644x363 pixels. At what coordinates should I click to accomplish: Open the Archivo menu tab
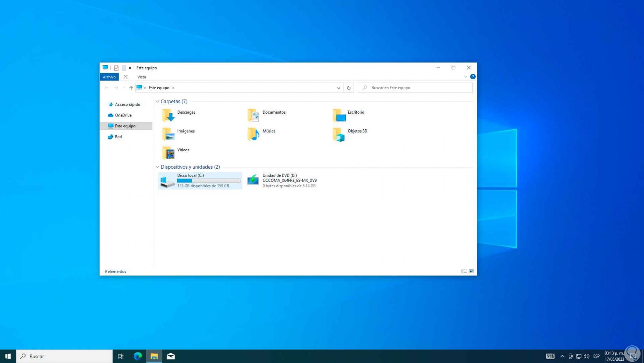(x=109, y=77)
